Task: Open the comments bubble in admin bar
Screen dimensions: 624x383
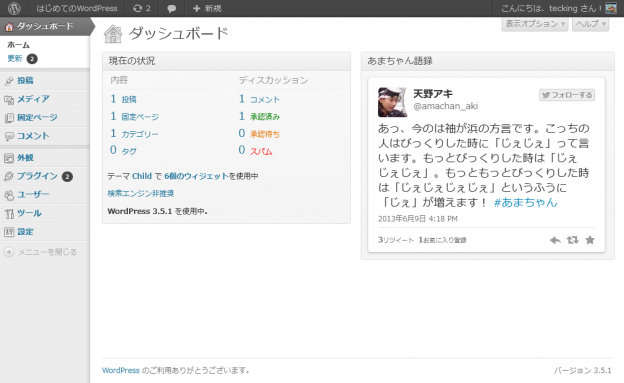Action: pyautogui.click(x=172, y=8)
